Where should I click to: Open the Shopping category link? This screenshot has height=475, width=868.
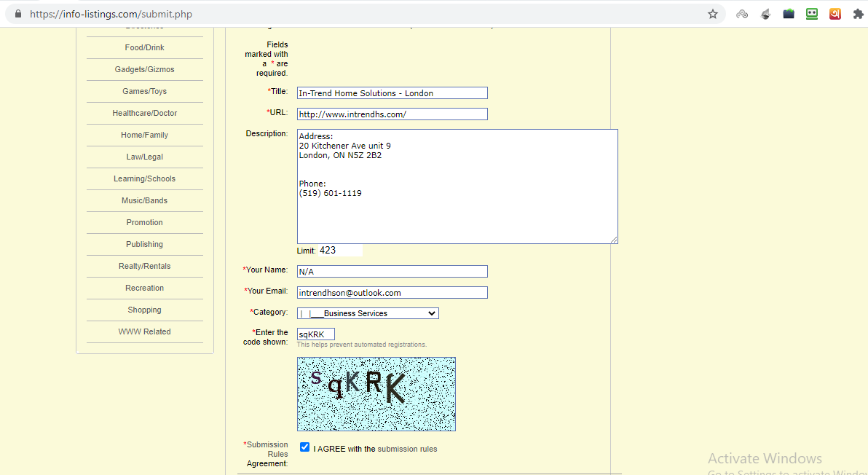tap(144, 310)
